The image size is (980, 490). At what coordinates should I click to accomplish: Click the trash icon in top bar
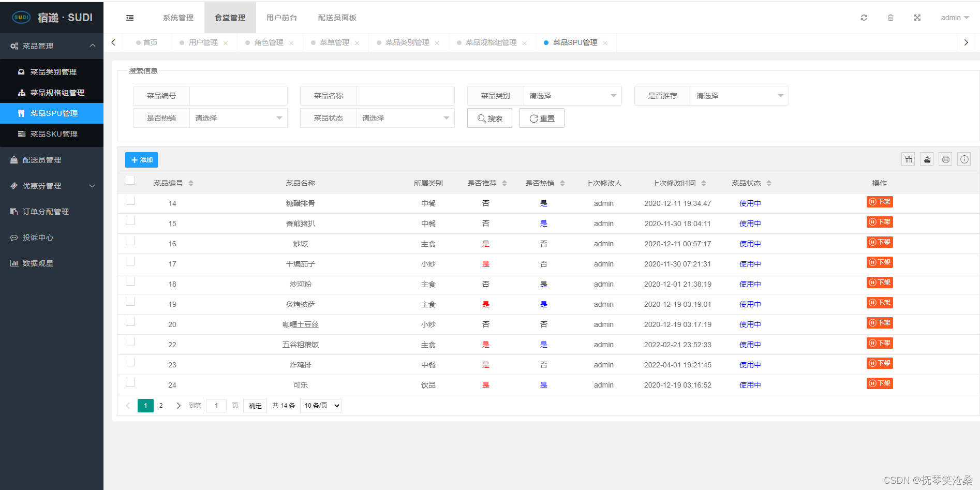coord(890,18)
